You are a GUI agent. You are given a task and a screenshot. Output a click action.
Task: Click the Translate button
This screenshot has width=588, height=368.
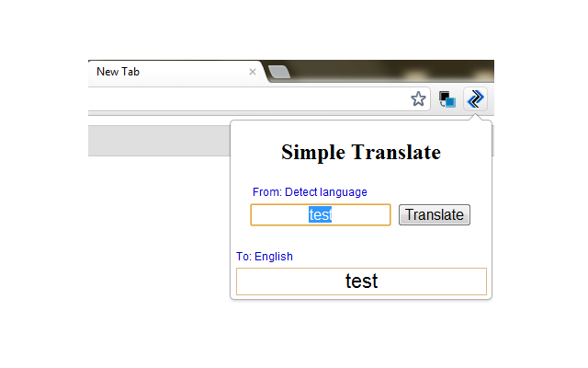435,214
